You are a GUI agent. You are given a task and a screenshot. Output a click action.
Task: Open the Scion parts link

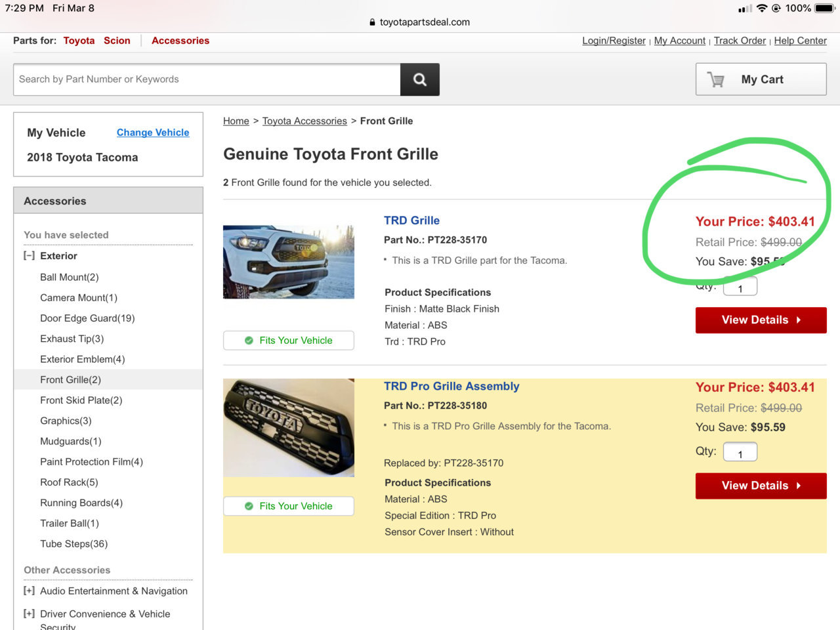(x=117, y=41)
